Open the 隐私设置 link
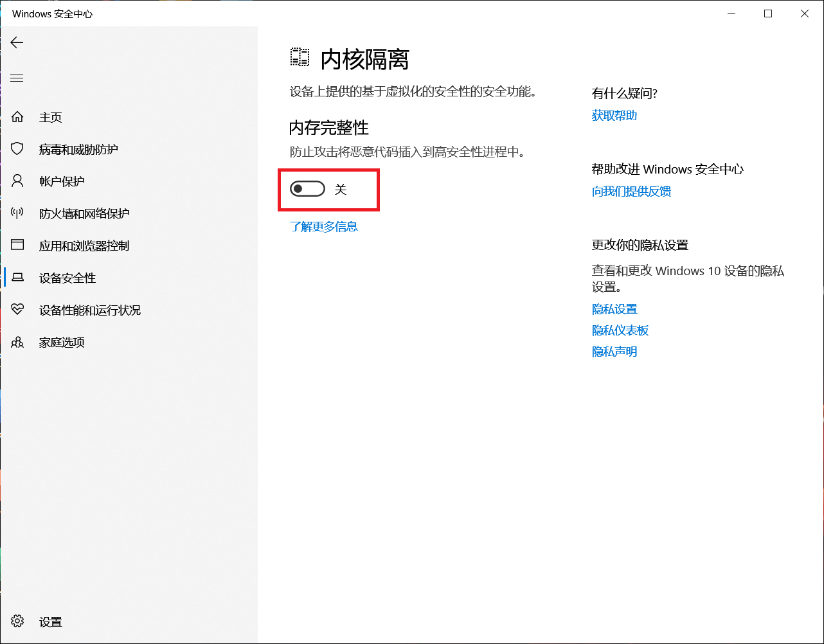 tap(614, 309)
